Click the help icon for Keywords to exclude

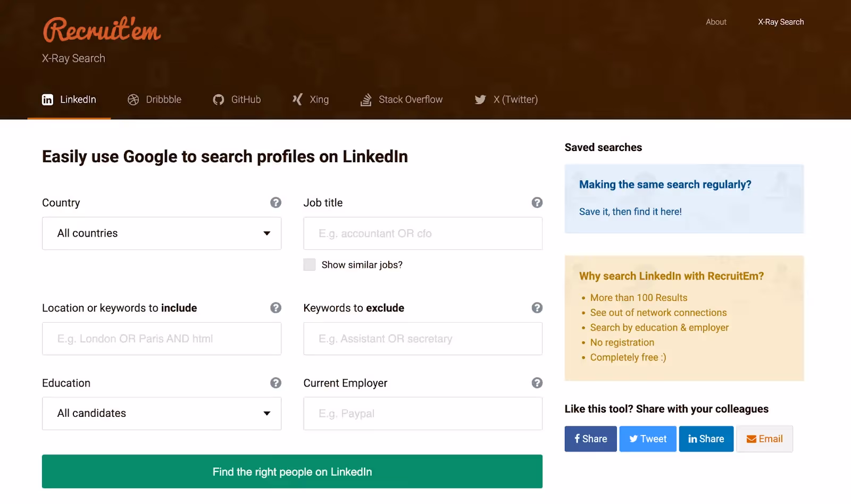(537, 308)
